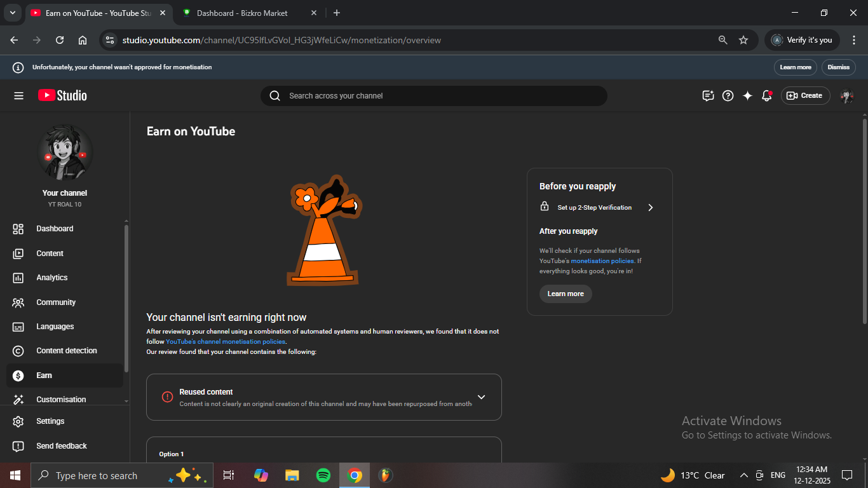Go to Content detection in sidebar

tap(66, 351)
